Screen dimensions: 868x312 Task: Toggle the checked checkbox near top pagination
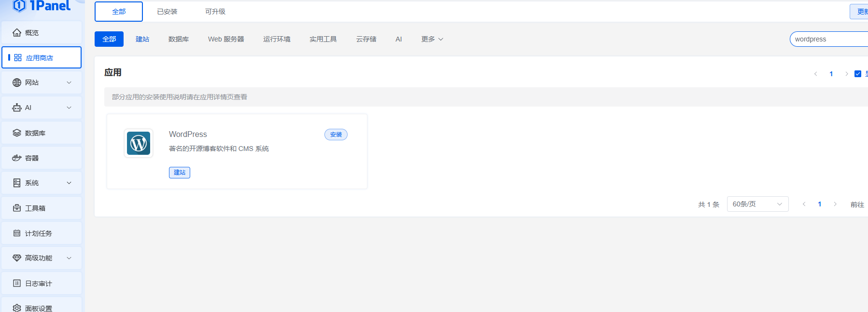coord(858,74)
